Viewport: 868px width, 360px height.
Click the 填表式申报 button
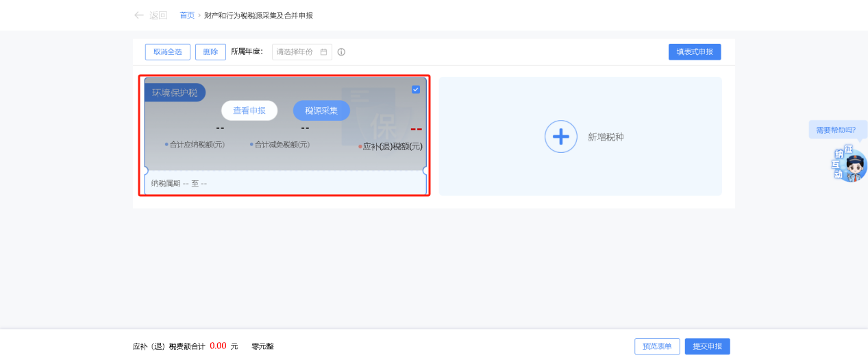[x=694, y=52]
